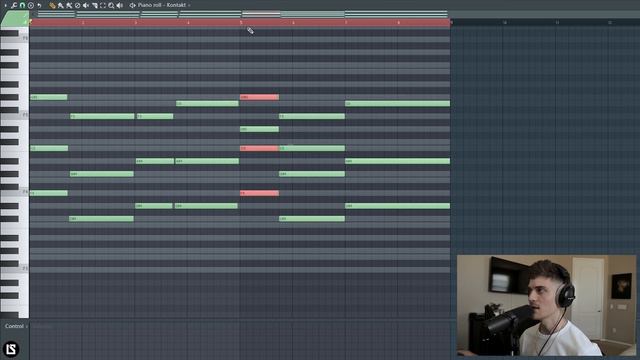Select the C#4 note ending at bar 3
The image size is (640, 360).
(101, 219)
